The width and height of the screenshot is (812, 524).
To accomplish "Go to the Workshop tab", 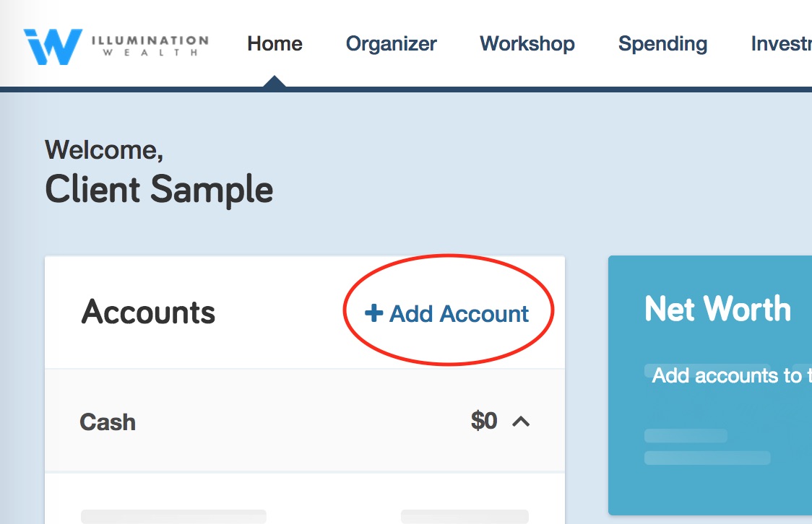I will (527, 44).
